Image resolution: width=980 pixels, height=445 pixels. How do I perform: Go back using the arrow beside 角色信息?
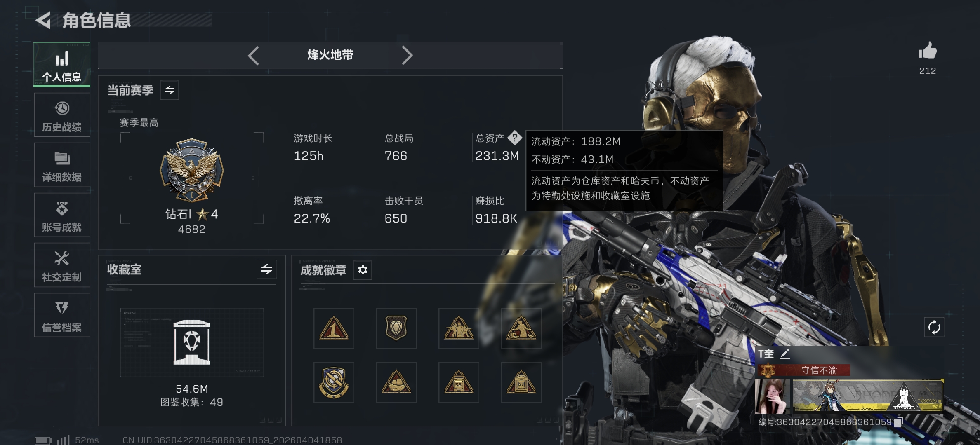click(x=43, y=20)
